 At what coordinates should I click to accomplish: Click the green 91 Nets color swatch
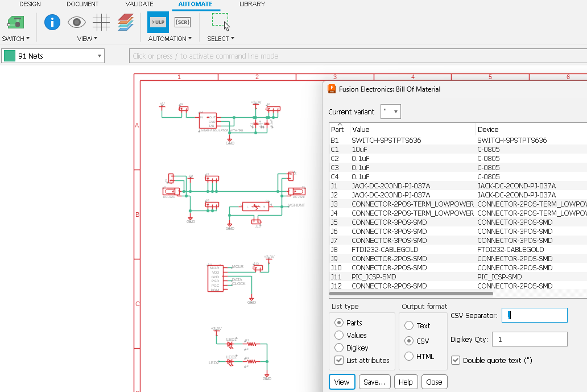coord(9,56)
